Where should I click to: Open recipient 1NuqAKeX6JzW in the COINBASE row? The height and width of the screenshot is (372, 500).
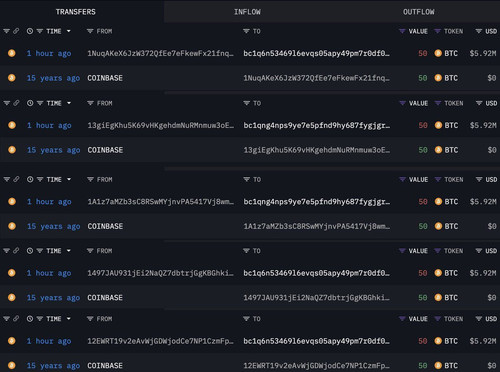click(316, 78)
